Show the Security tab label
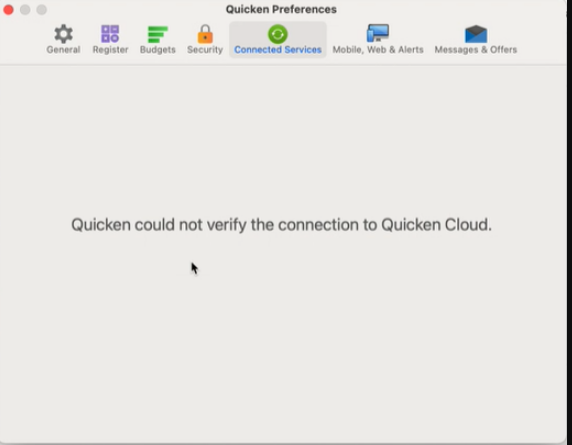Viewport: 572px width, 445px height. tap(205, 50)
